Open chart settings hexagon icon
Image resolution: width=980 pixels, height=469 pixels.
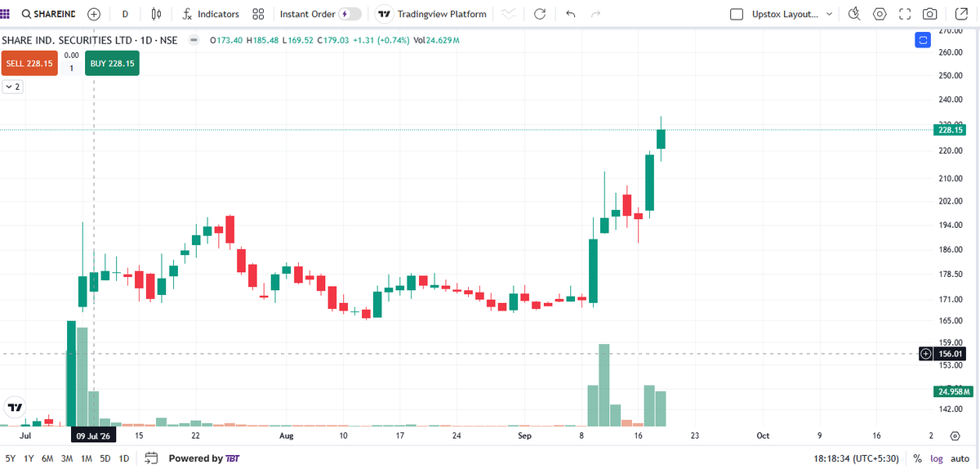[x=880, y=14]
